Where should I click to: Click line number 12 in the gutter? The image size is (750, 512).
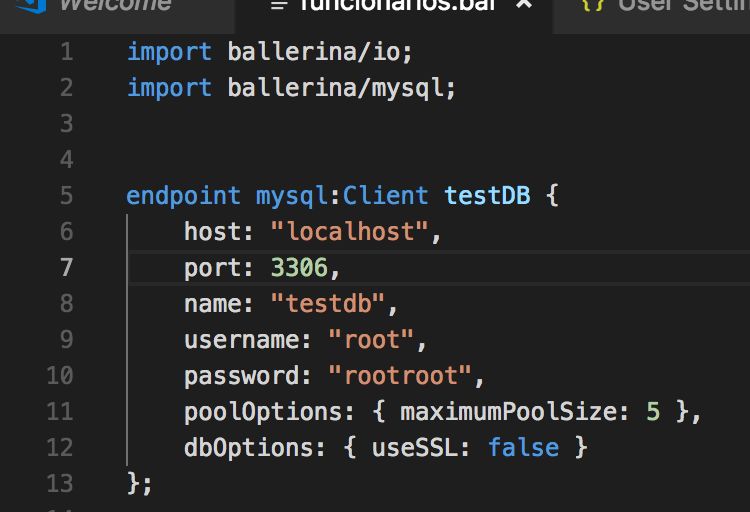coord(60,447)
